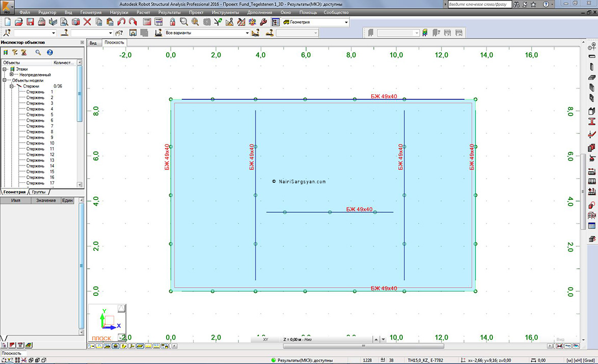This screenshot has width=598, height=364.
Task: Collapse the Объекты модели tree node
Action: (x=5, y=80)
